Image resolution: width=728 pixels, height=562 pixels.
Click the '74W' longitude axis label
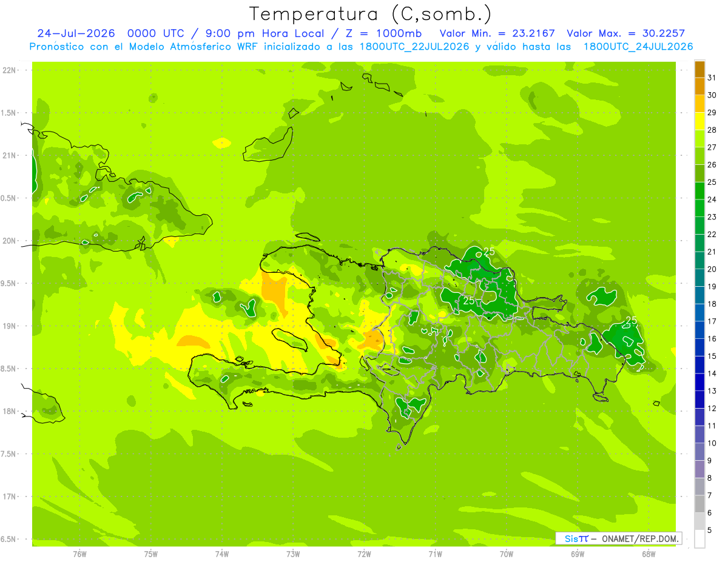(222, 554)
